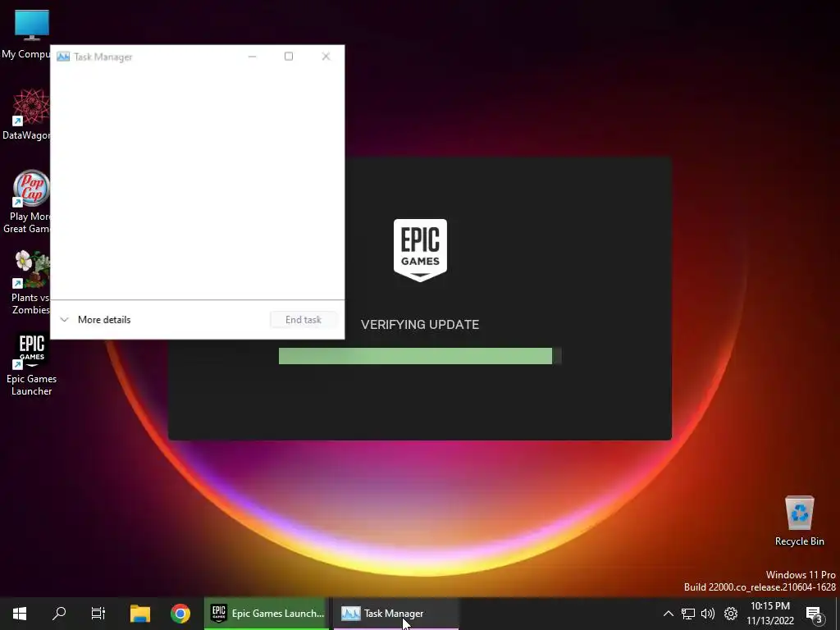The image size is (840, 630).
Task: Switch to Epic Games Launcher taskbar button
Action: click(267, 614)
